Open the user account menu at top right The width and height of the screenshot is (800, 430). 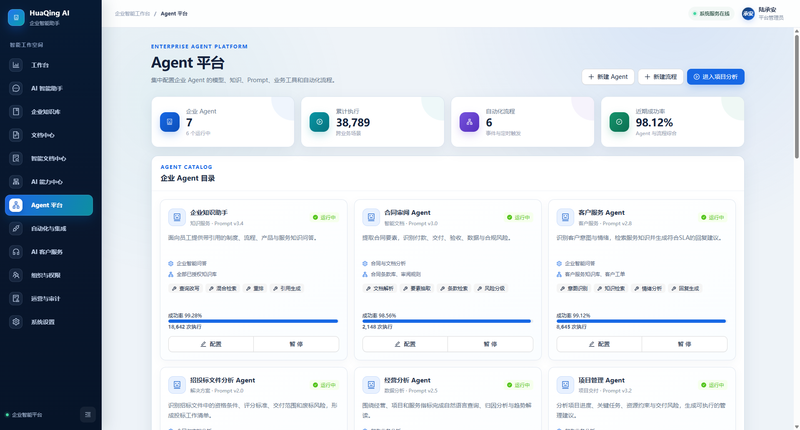coord(763,14)
